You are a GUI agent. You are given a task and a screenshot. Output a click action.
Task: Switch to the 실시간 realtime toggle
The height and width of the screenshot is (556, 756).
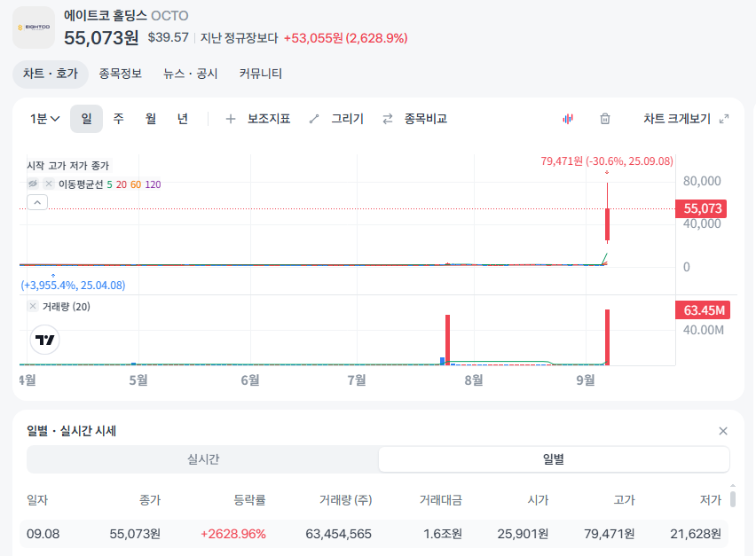[x=203, y=459]
